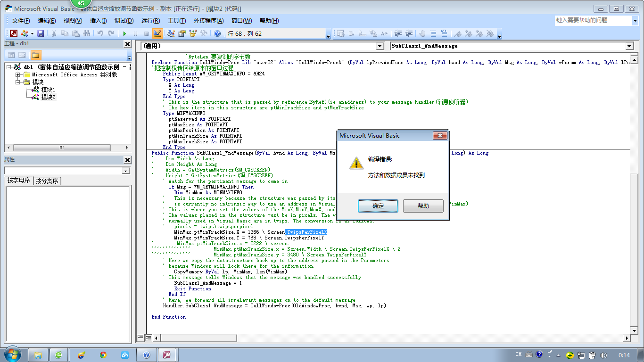This screenshot has width=644, height=362.
Task: Open the 编辑(E) menu
Action: point(47,21)
